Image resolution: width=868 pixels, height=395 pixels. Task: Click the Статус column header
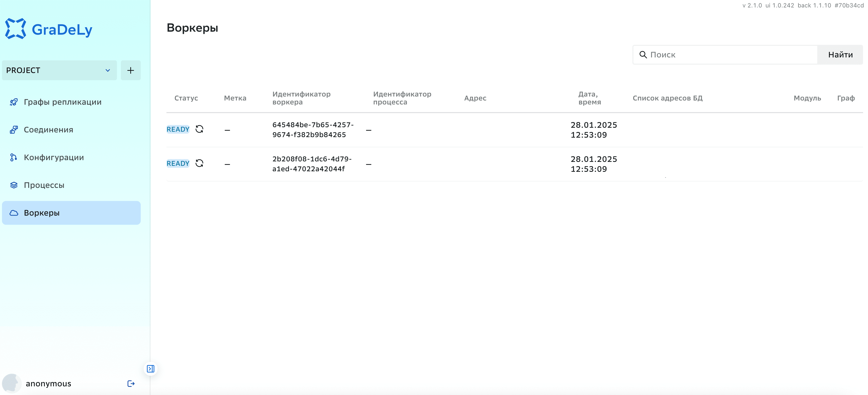coord(186,98)
